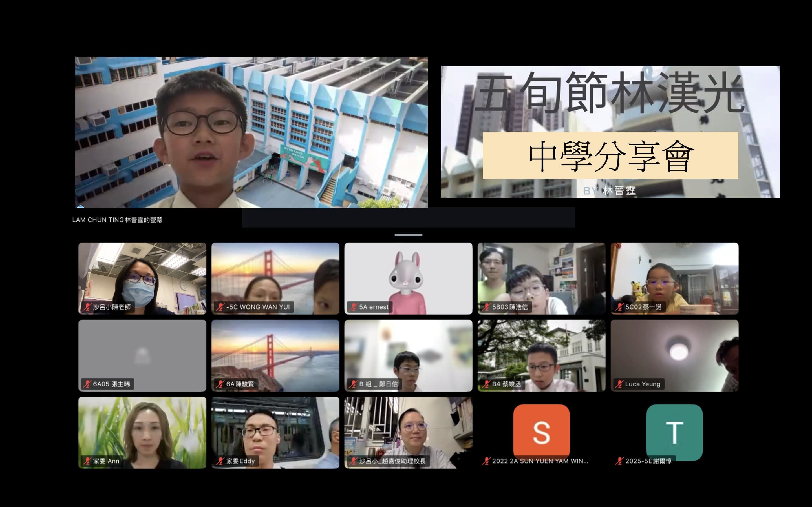Click the green T avatar icon
812x507 pixels.
tap(674, 431)
